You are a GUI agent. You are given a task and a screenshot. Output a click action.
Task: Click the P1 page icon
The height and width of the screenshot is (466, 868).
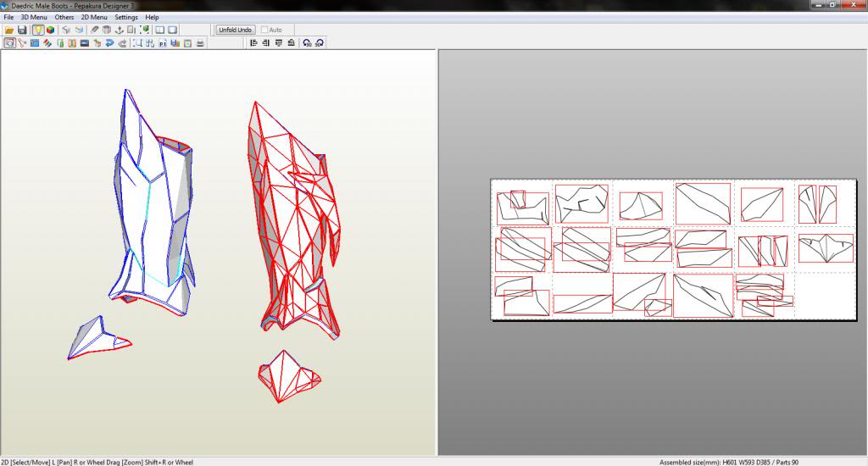coord(163,43)
